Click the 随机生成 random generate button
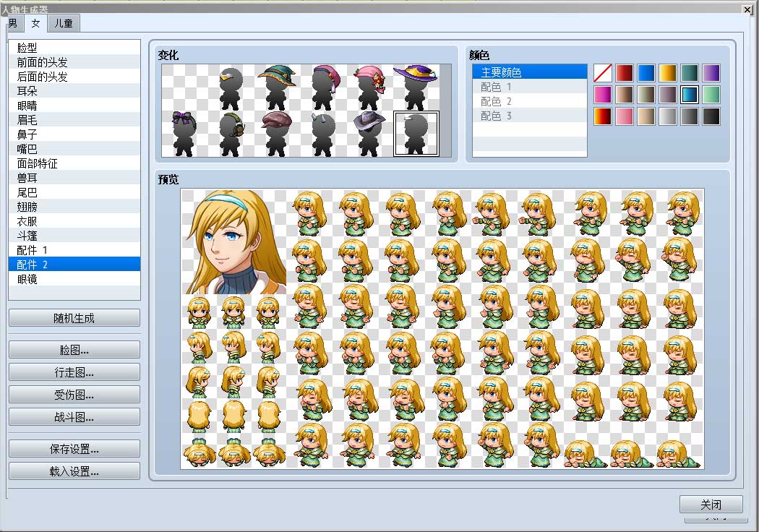Screen dimensions: 759x532 tap(74, 318)
